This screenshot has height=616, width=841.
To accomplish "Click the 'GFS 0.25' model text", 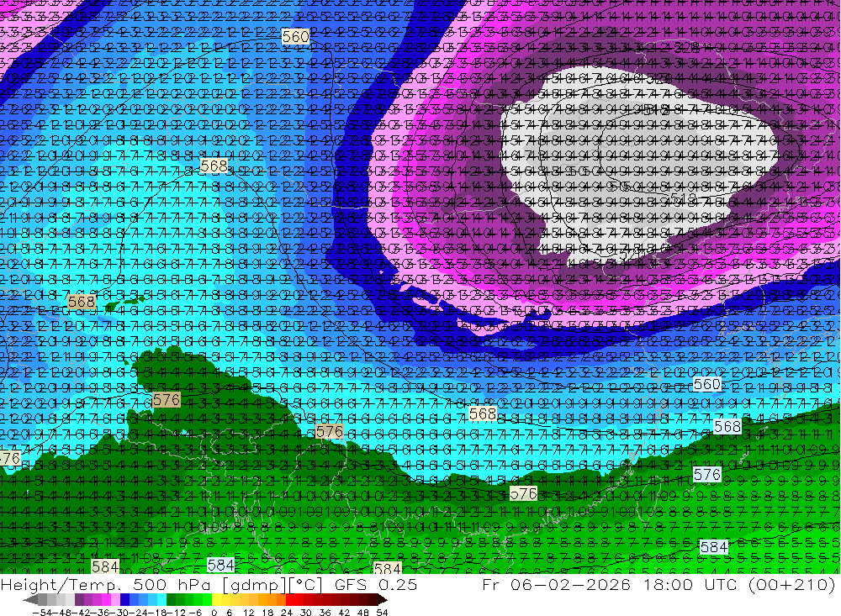I will (375, 585).
